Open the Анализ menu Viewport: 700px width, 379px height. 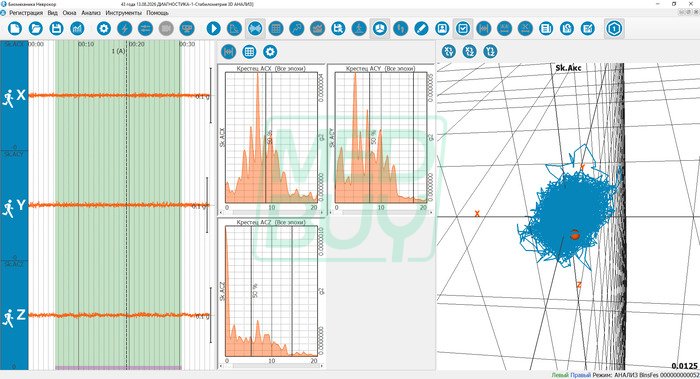click(x=91, y=13)
